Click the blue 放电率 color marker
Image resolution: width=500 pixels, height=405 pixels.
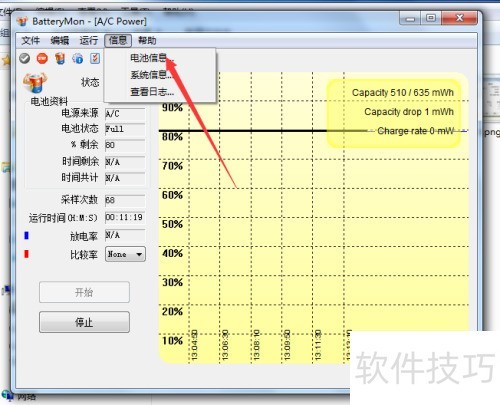[x=27, y=236]
